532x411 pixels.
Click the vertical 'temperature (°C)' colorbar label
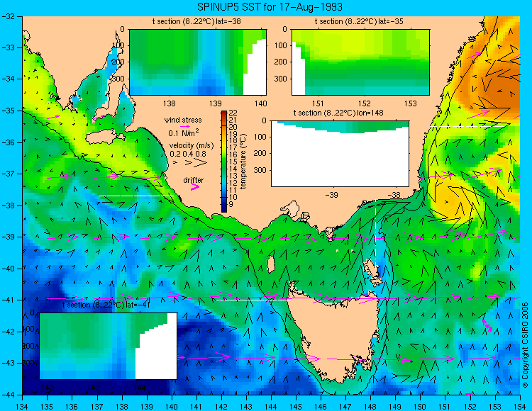[x=243, y=161]
